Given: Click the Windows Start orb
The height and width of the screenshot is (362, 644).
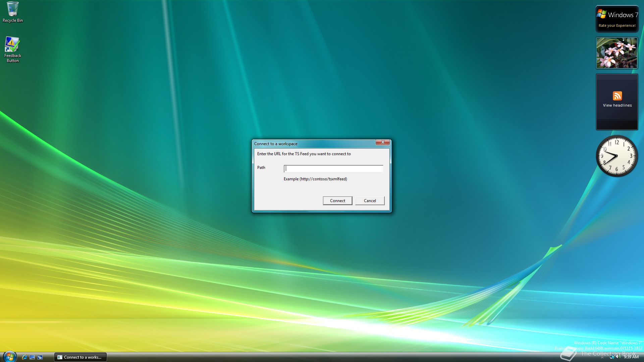Looking at the screenshot, I should click(x=9, y=357).
